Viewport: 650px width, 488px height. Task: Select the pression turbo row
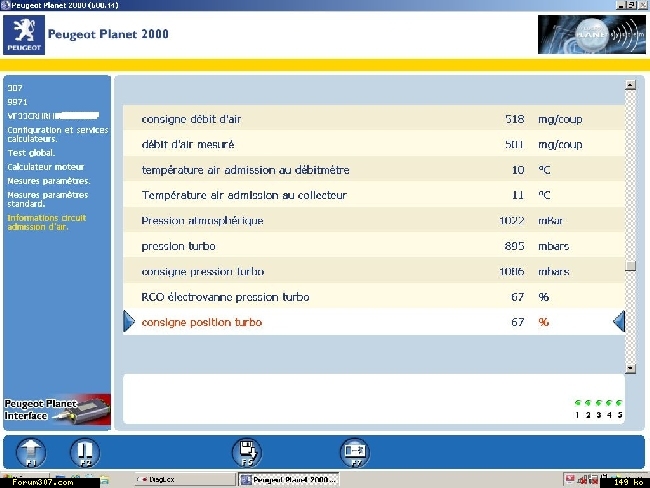coord(374,246)
